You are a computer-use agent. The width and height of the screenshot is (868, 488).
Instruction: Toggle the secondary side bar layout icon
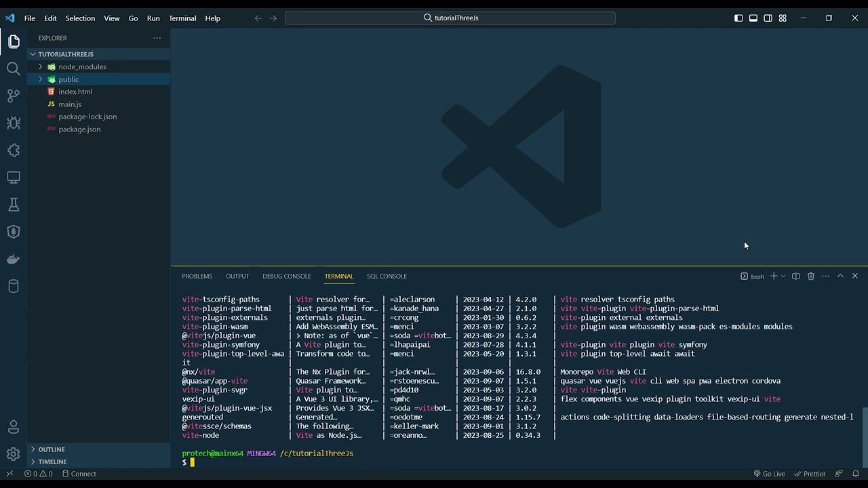(x=768, y=18)
